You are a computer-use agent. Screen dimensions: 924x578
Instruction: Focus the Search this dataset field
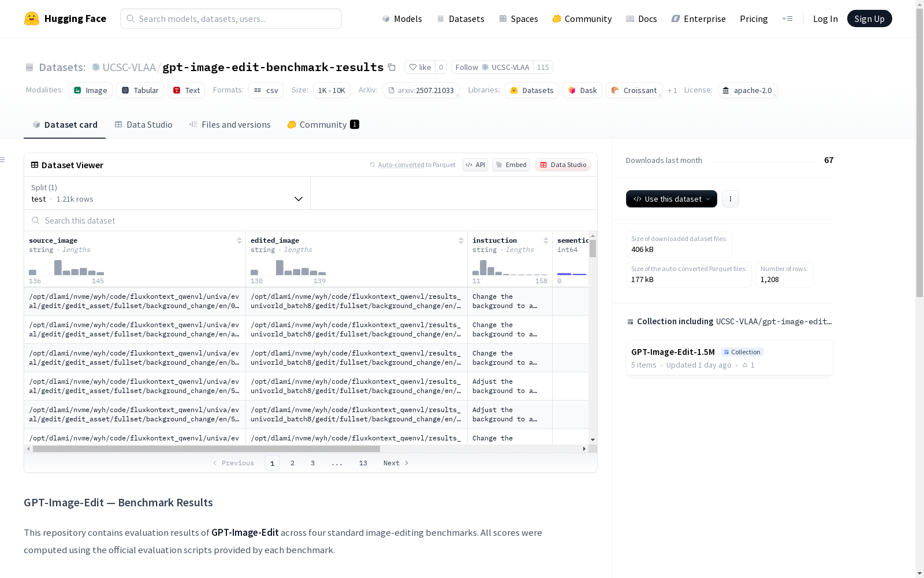click(x=311, y=220)
